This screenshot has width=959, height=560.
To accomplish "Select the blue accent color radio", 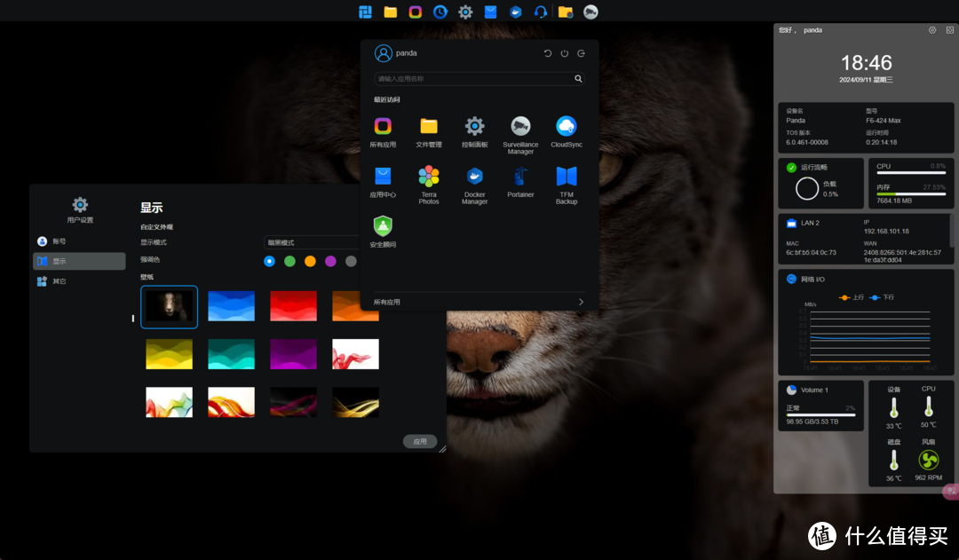I will point(269,261).
